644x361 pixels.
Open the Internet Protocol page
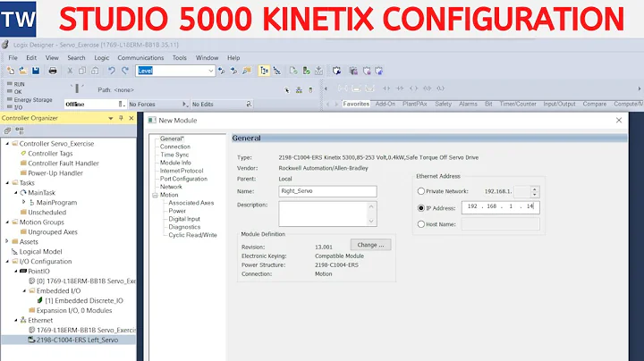click(182, 171)
